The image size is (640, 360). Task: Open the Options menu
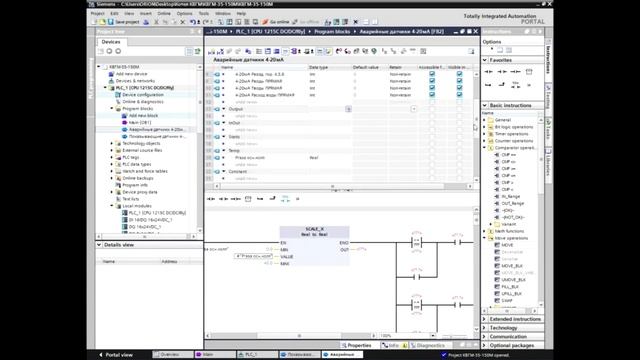point(184,13)
